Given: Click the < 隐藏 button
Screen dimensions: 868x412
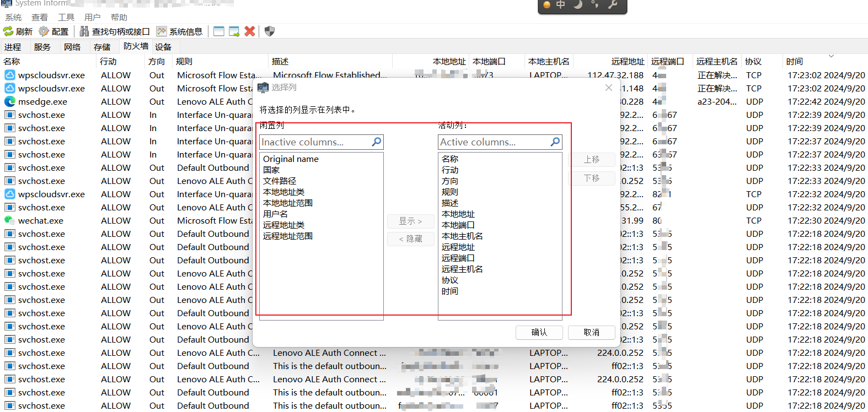Looking at the screenshot, I should 411,238.
